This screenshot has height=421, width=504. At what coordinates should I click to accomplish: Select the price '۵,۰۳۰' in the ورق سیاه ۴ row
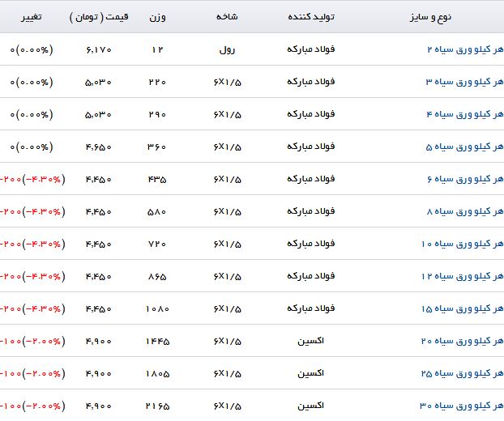click(x=98, y=115)
